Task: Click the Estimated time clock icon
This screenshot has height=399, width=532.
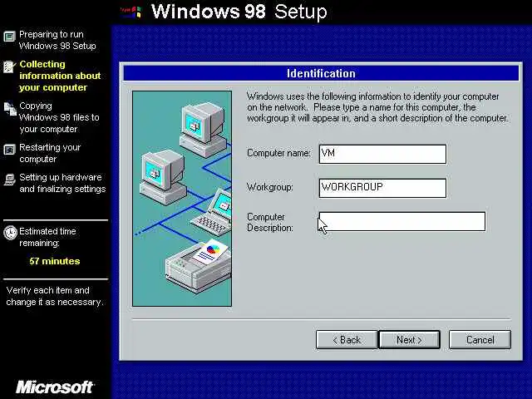Action: coord(10,233)
